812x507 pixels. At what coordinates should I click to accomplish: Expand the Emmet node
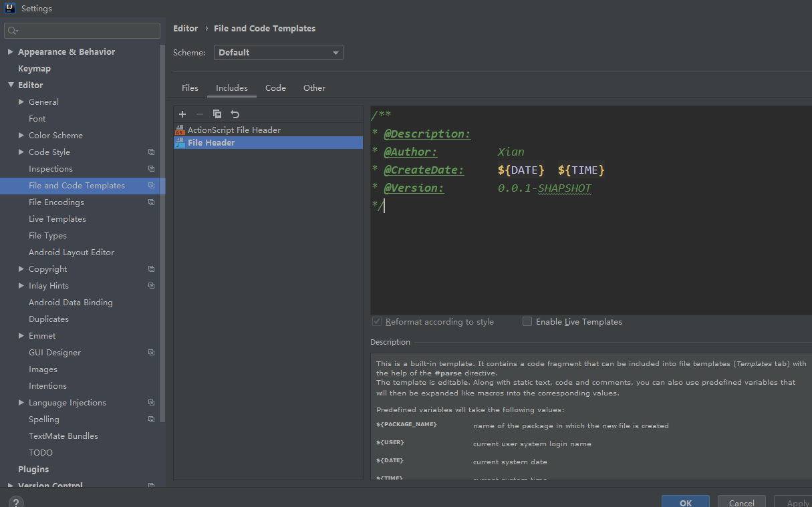[x=21, y=336]
